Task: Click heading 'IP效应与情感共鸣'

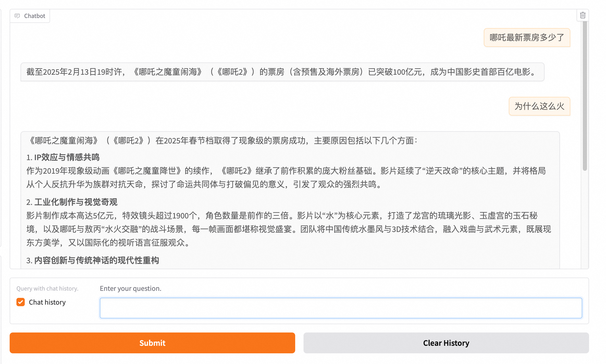Action: (67, 157)
